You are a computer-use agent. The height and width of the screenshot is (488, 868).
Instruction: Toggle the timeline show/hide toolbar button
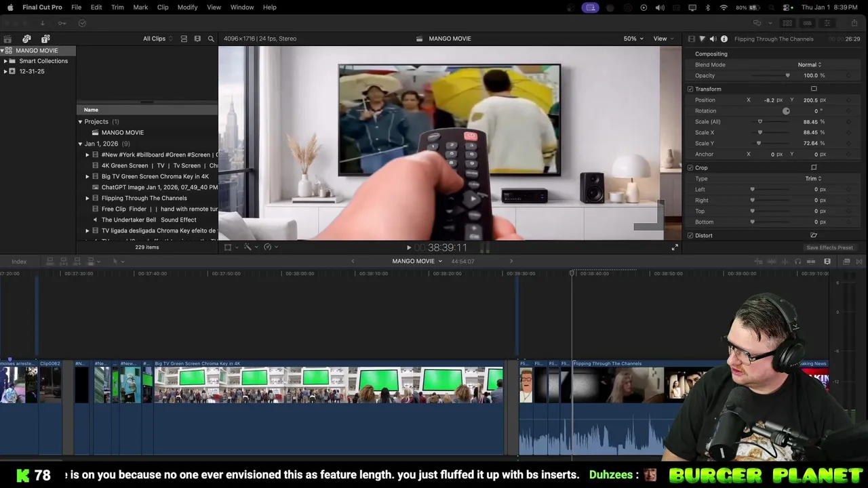tap(807, 23)
